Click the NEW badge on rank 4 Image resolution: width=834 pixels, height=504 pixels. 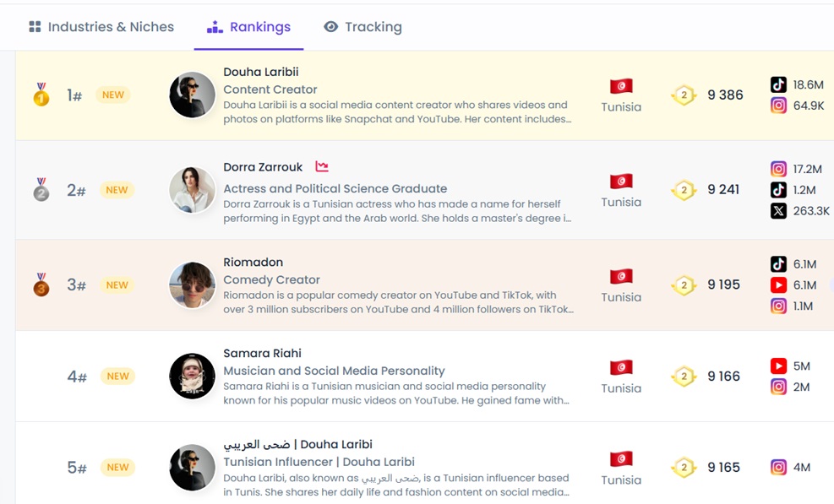click(117, 377)
